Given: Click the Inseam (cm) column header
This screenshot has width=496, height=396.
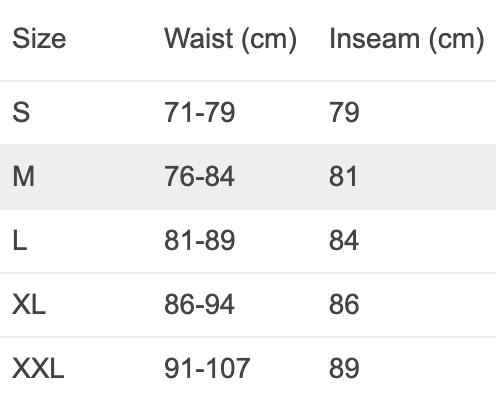Looking at the screenshot, I should (406, 40).
